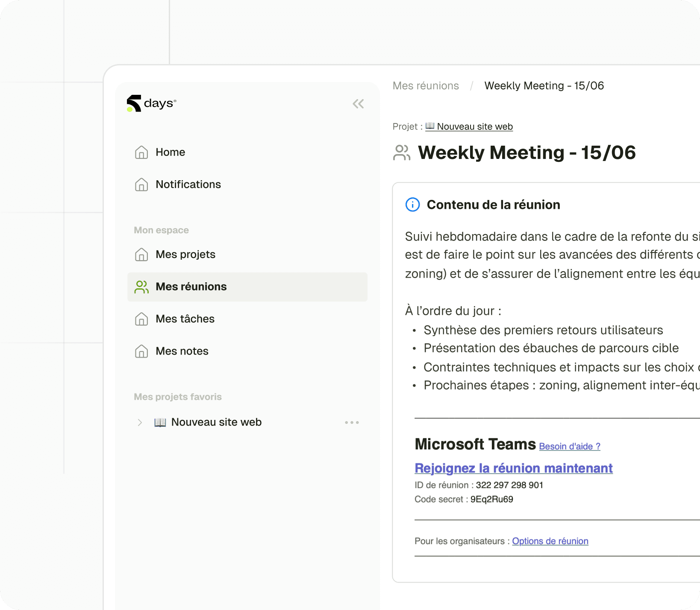This screenshot has height=610, width=700.
Task: Go back via the Mes réunions breadcrumb
Action: coord(426,85)
